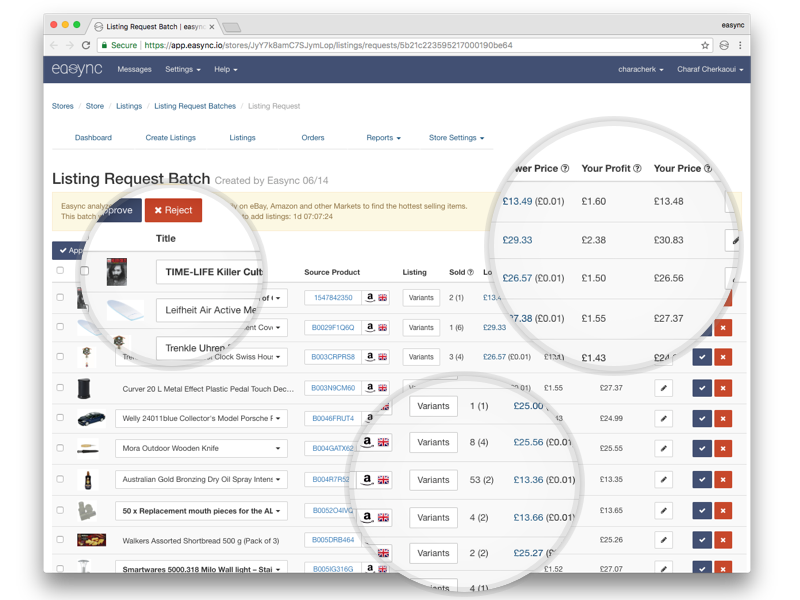The width and height of the screenshot is (800, 600).
Task: Open price editor for Mora Outdoor Wooden Knife
Action: 663,449
